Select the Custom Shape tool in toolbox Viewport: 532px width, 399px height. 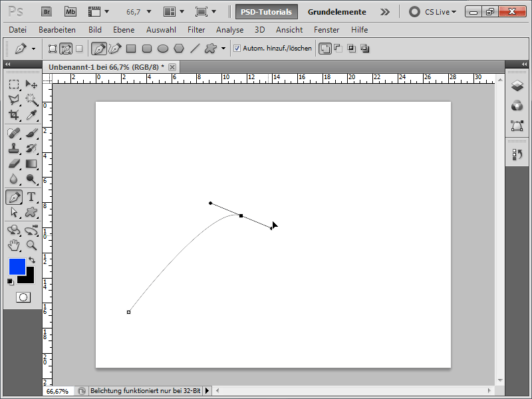[x=31, y=212]
